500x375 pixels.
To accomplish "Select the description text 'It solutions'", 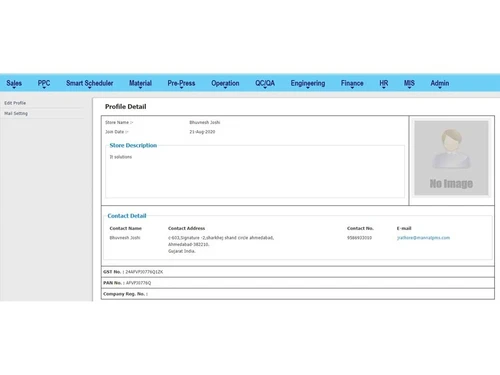I will [121, 157].
